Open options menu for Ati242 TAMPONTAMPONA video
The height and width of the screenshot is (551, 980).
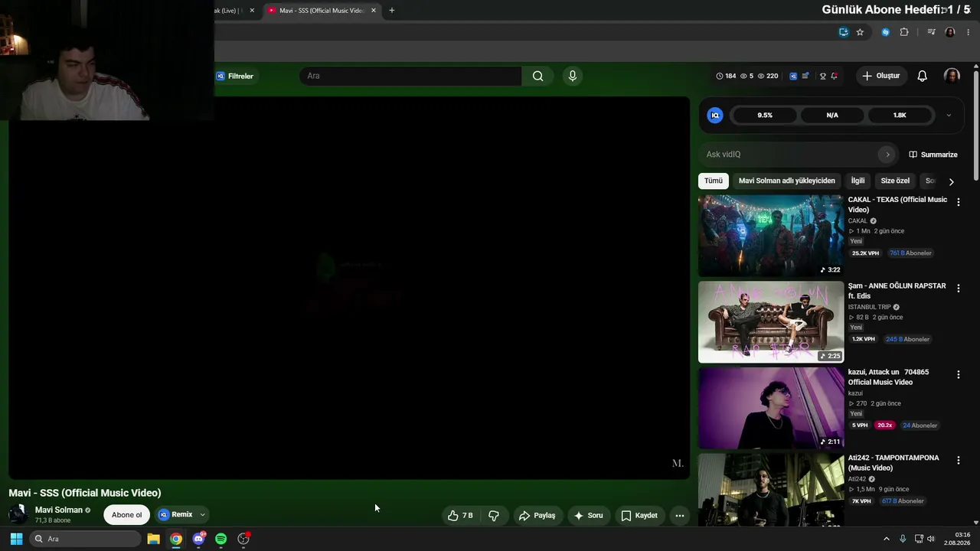tap(958, 460)
